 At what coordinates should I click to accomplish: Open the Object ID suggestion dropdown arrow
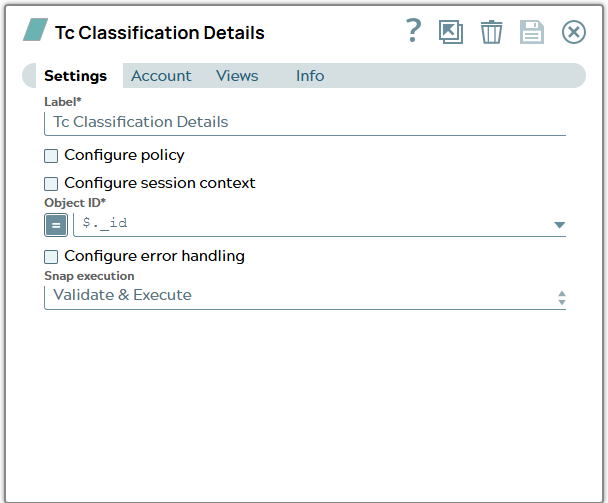pos(559,225)
